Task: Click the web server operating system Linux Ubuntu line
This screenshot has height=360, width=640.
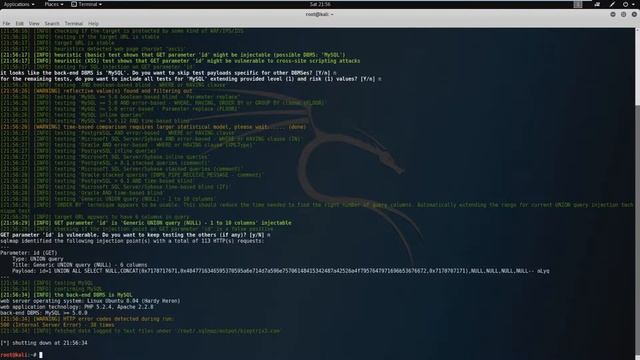Action: point(90,301)
